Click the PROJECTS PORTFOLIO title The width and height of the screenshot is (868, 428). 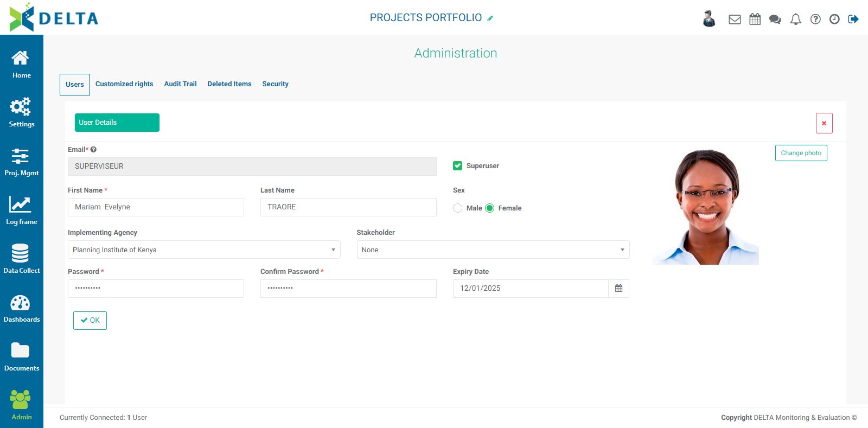426,18
